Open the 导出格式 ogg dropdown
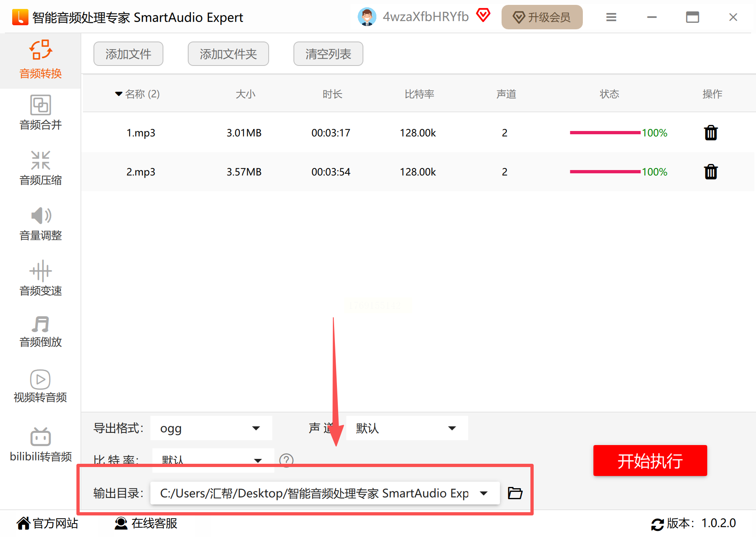Screen dimensions: 756x537 coord(211,428)
